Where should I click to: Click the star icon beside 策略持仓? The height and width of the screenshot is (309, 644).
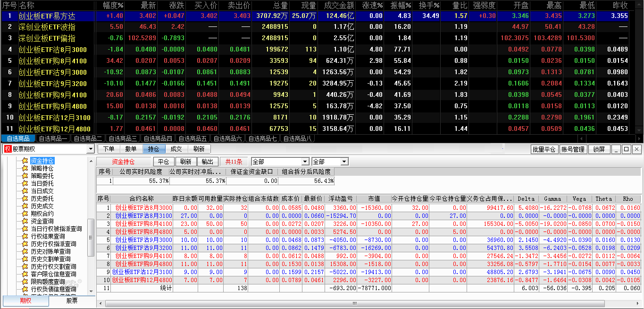click(x=25, y=168)
